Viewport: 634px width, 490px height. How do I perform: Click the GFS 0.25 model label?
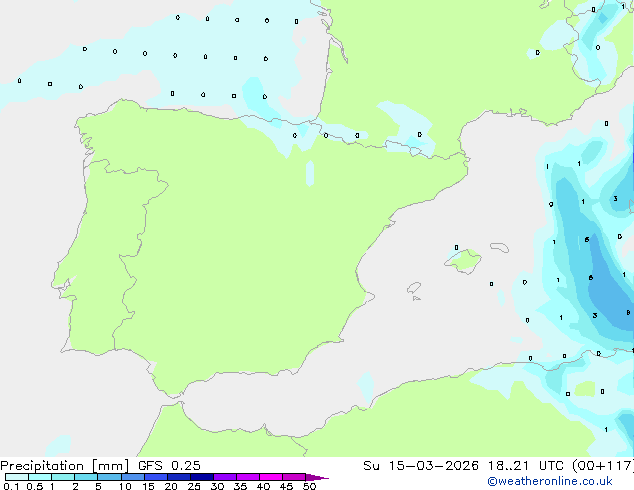169,466
